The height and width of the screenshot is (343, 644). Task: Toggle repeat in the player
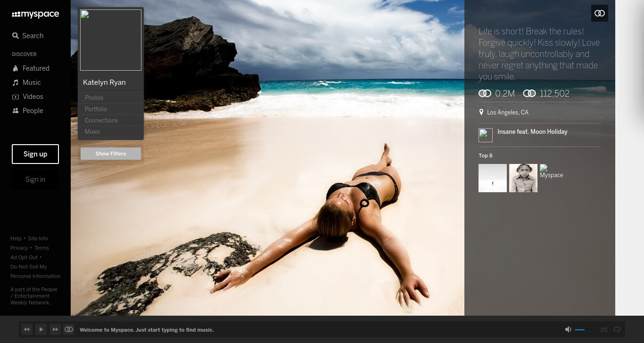pos(617,329)
